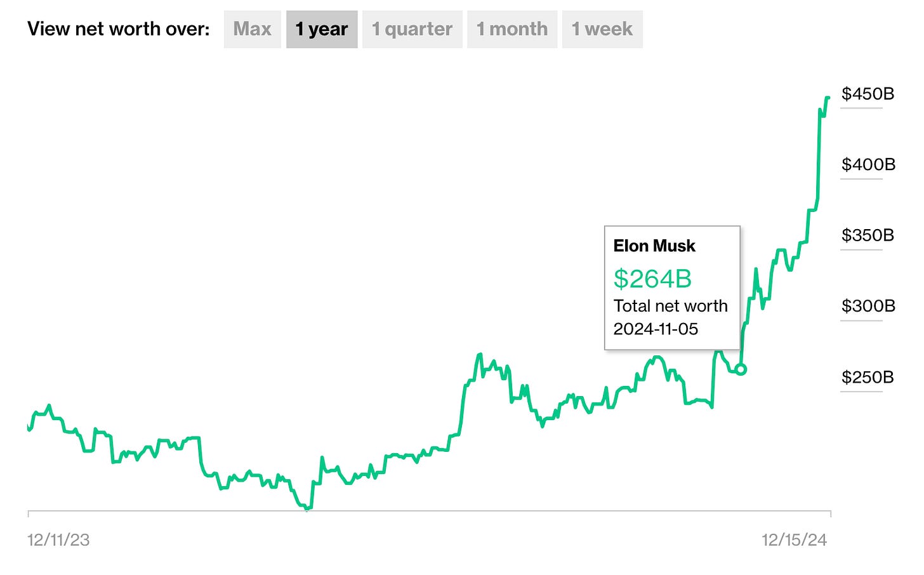924x575 pixels.
Task: Click the circled data point marker
Action: coord(740,369)
